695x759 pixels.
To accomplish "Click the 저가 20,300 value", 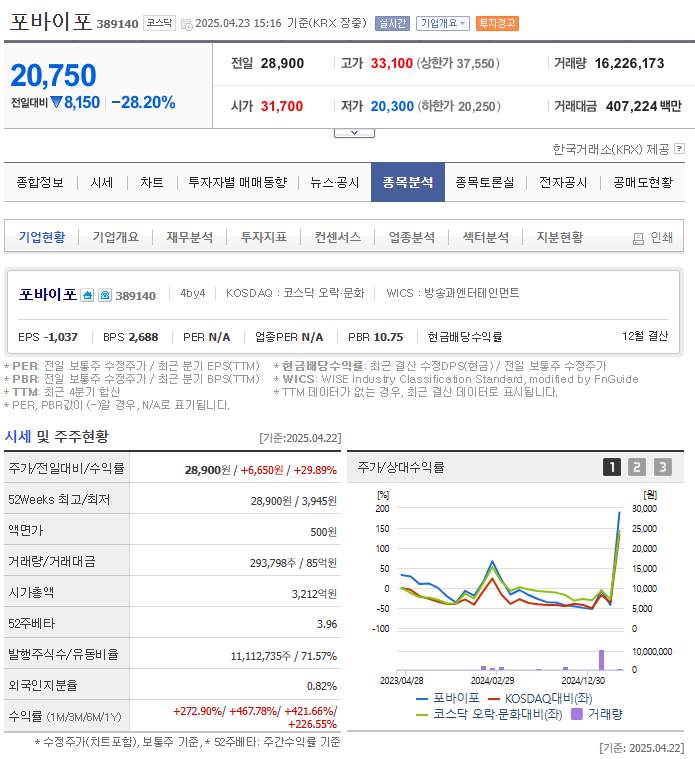I will coord(392,106).
